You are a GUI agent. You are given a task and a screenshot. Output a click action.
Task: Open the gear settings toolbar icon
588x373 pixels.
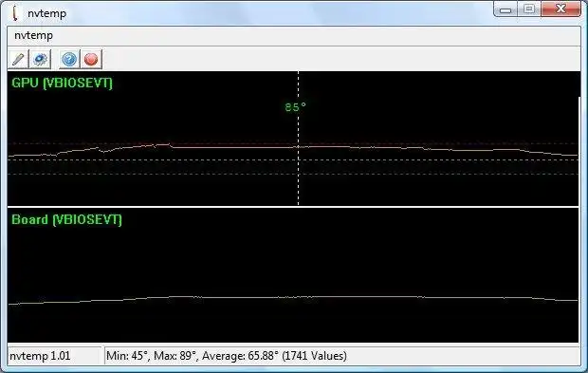(40, 59)
